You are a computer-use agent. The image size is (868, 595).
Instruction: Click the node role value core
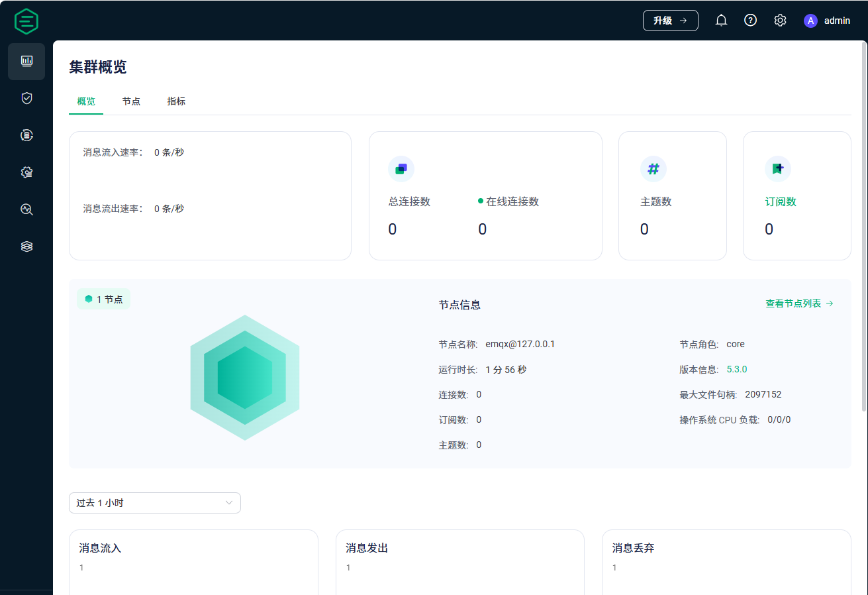pos(736,344)
